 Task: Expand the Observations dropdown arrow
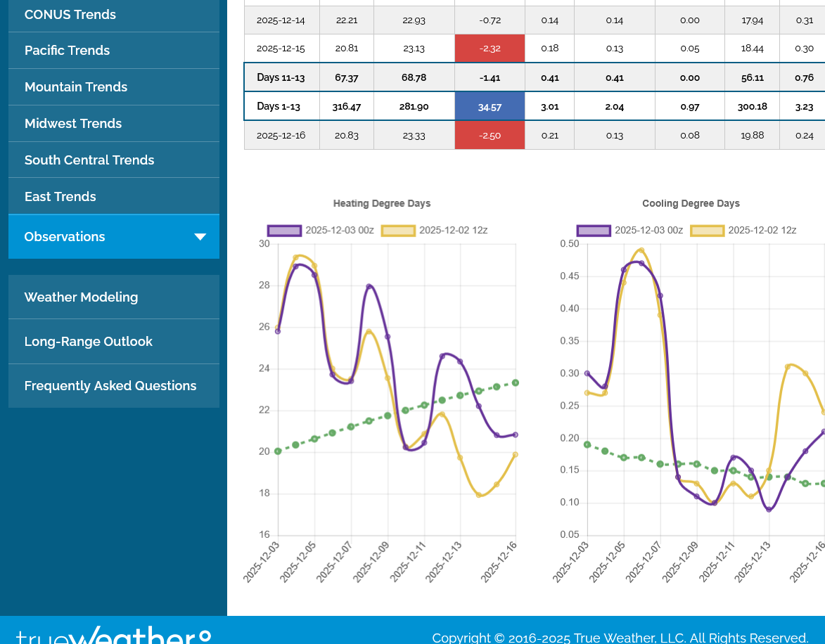pos(200,237)
